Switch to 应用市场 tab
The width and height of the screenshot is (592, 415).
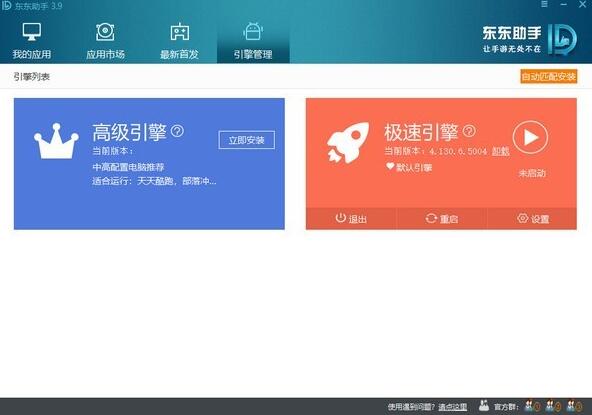pos(105,41)
